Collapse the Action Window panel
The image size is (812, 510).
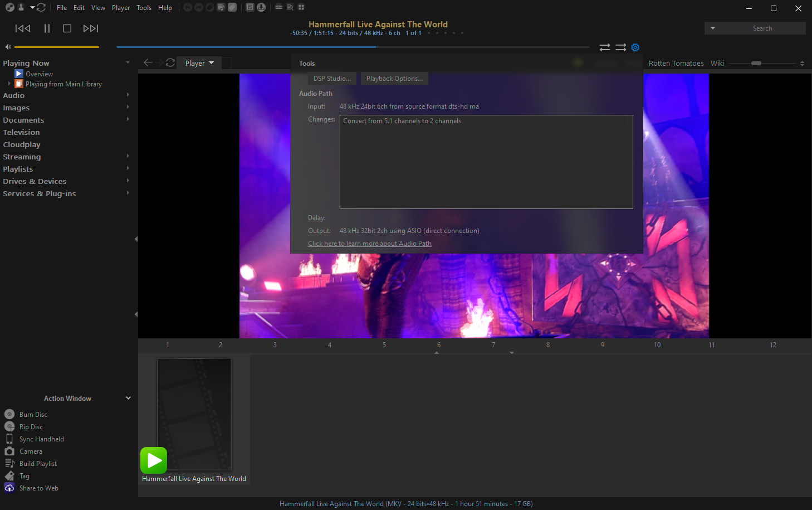coord(128,398)
